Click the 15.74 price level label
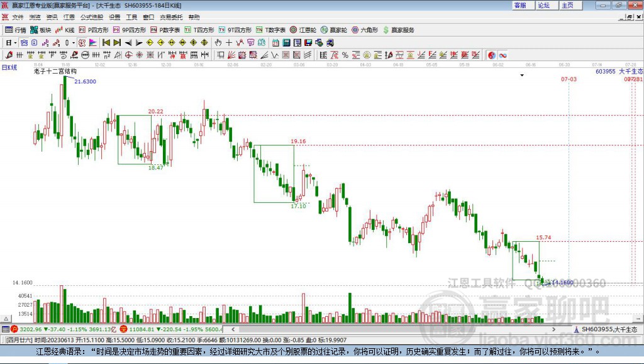 [543, 237]
